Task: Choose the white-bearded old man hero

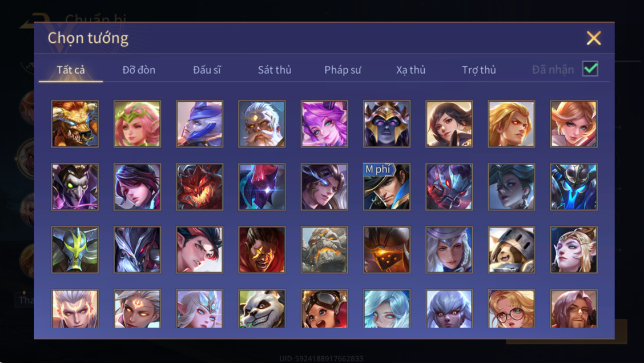Action: pos(261,123)
